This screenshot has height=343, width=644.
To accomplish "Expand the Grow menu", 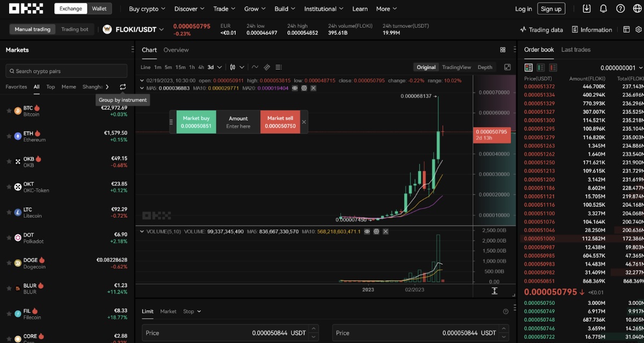I will pyautogui.click(x=255, y=9).
